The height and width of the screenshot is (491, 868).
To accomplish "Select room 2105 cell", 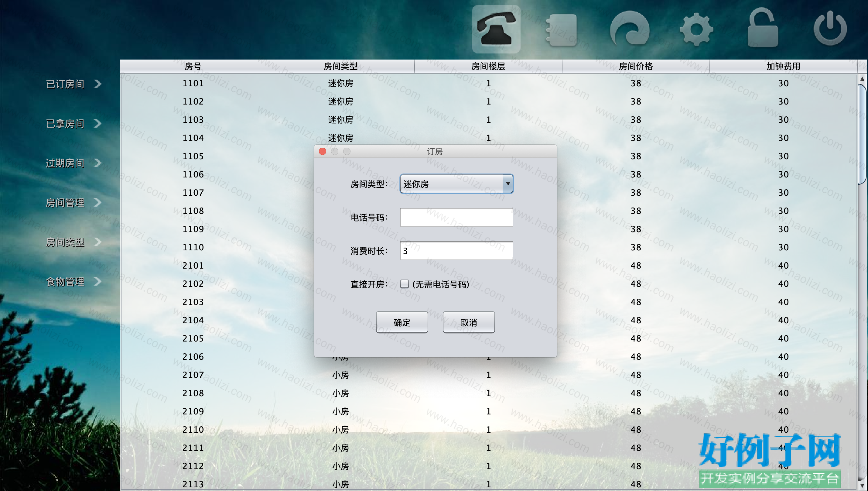I will [x=193, y=338].
